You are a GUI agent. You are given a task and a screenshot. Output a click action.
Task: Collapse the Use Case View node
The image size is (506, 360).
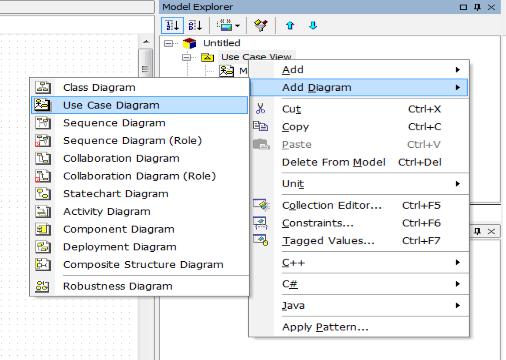point(187,58)
